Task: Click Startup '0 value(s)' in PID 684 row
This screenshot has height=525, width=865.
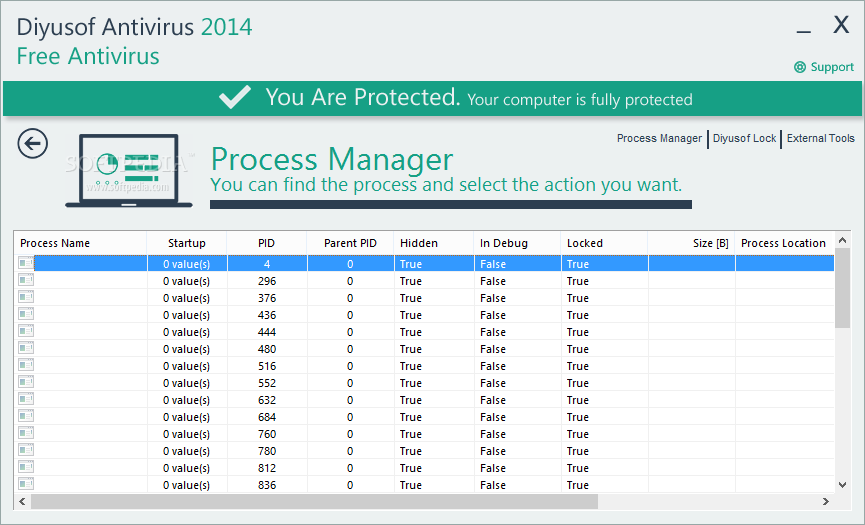Action: click(186, 417)
